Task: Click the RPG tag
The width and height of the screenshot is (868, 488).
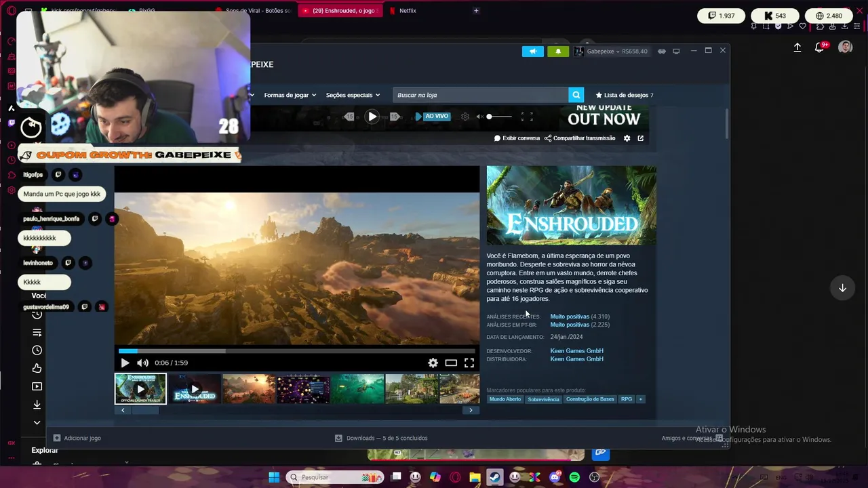Action: (627, 399)
